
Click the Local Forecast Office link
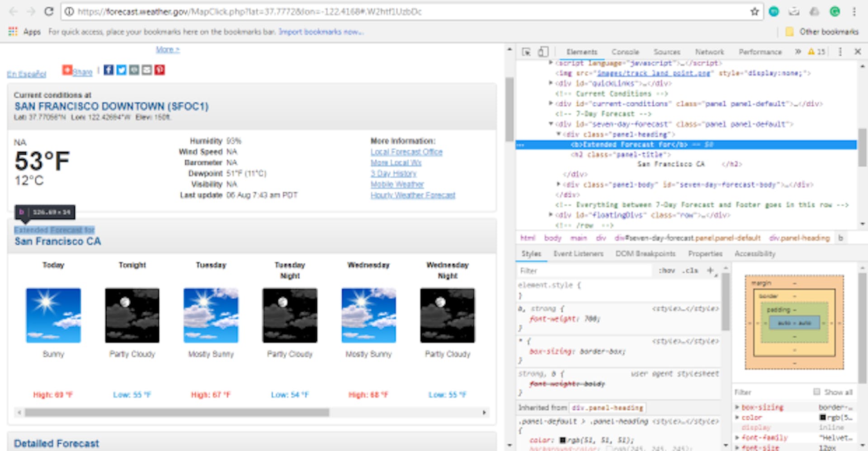click(406, 152)
